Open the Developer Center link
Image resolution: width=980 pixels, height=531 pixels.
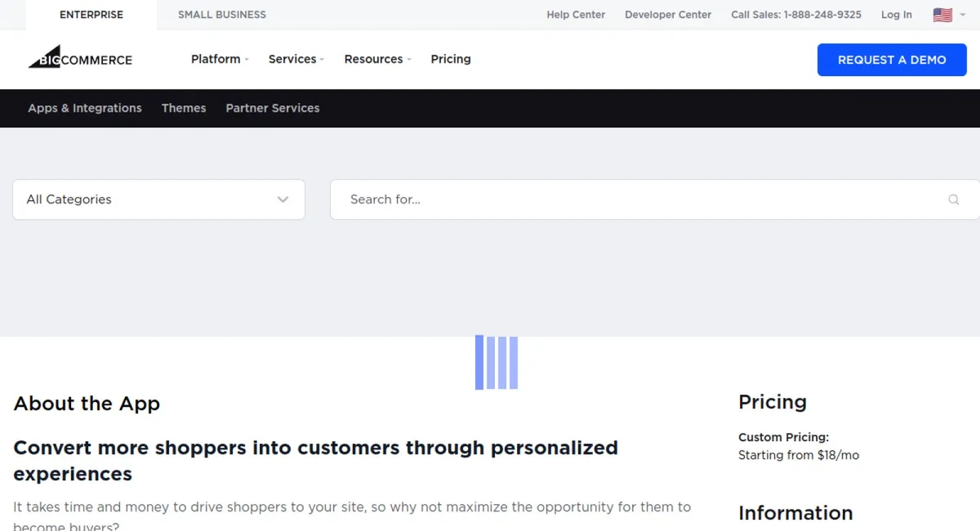[x=668, y=15]
